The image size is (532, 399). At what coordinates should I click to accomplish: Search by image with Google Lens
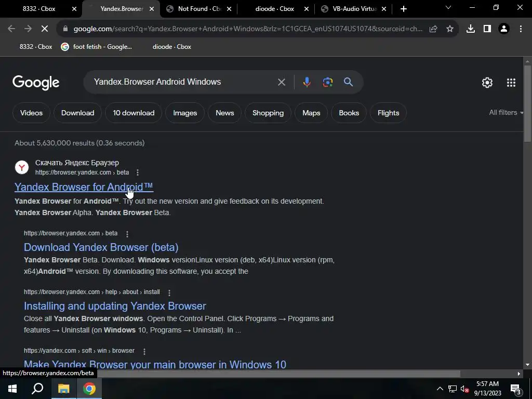coord(327,82)
